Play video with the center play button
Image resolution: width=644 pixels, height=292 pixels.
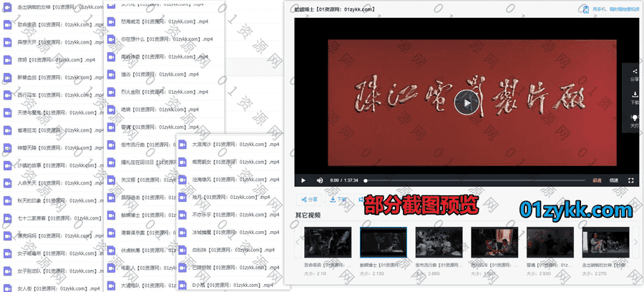click(467, 102)
